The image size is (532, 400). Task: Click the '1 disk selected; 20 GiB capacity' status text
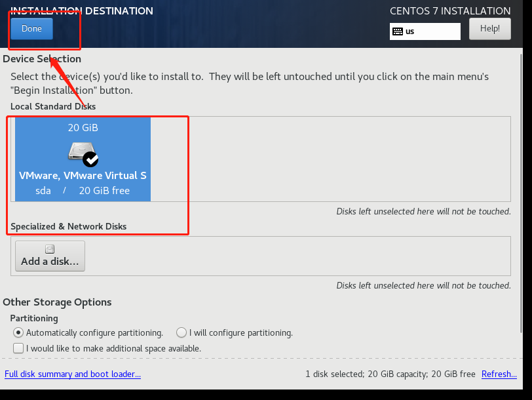point(365,374)
